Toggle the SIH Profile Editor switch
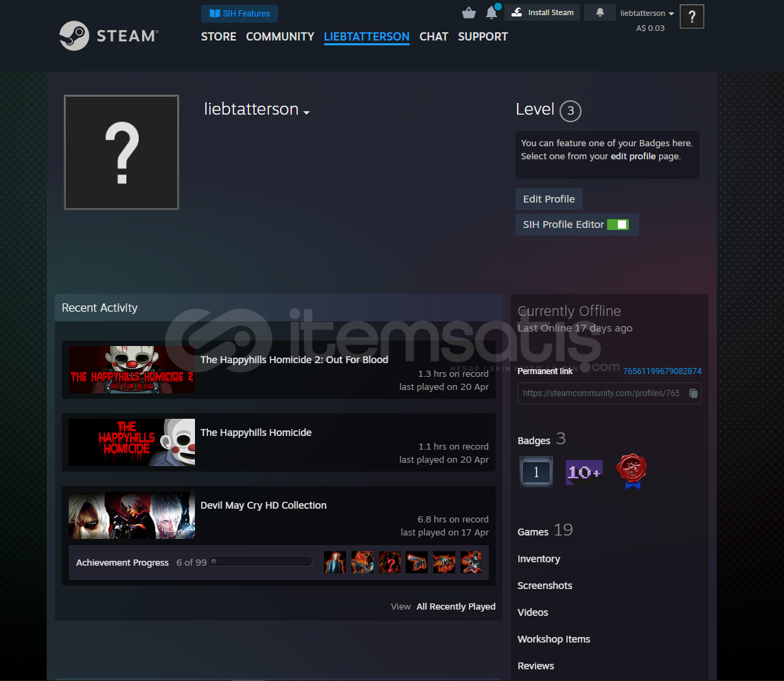784x681 pixels. (617, 224)
